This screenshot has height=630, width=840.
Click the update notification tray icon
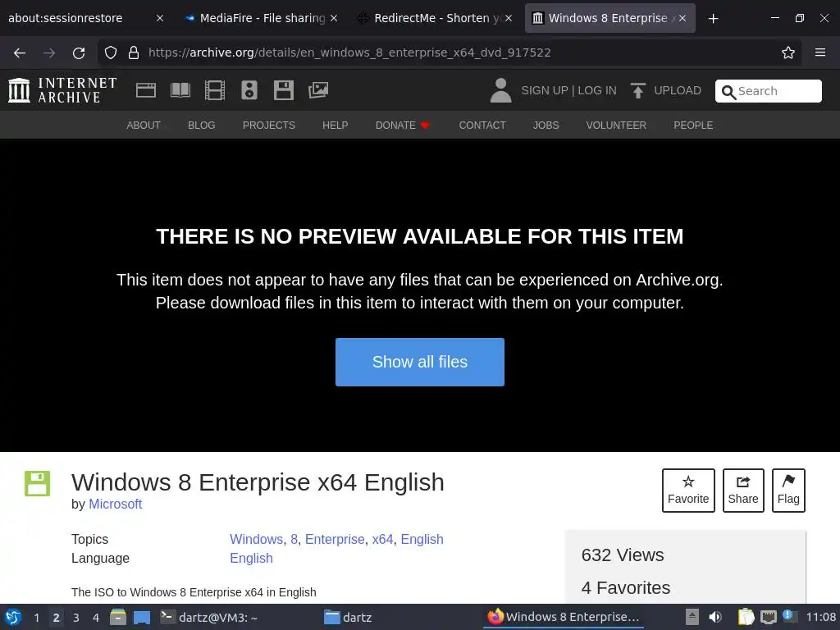[789, 616]
